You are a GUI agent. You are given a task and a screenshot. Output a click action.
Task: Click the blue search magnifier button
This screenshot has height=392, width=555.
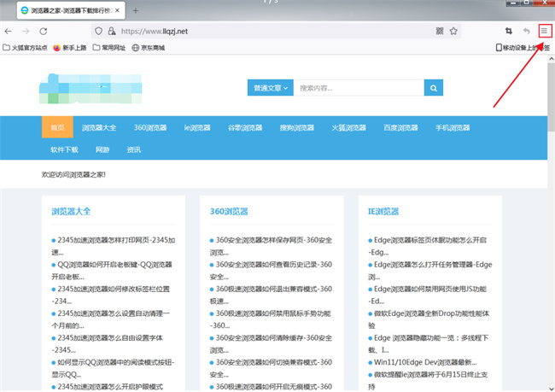point(434,88)
